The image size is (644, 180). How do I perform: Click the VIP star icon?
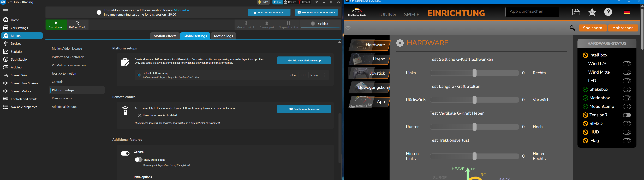(x=592, y=12)
